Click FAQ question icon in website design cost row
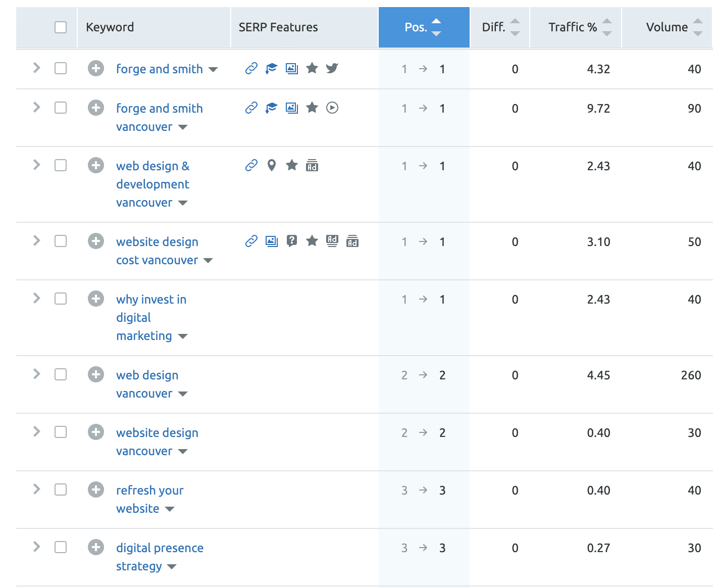 pyautogui.click(x=292, y=241)
